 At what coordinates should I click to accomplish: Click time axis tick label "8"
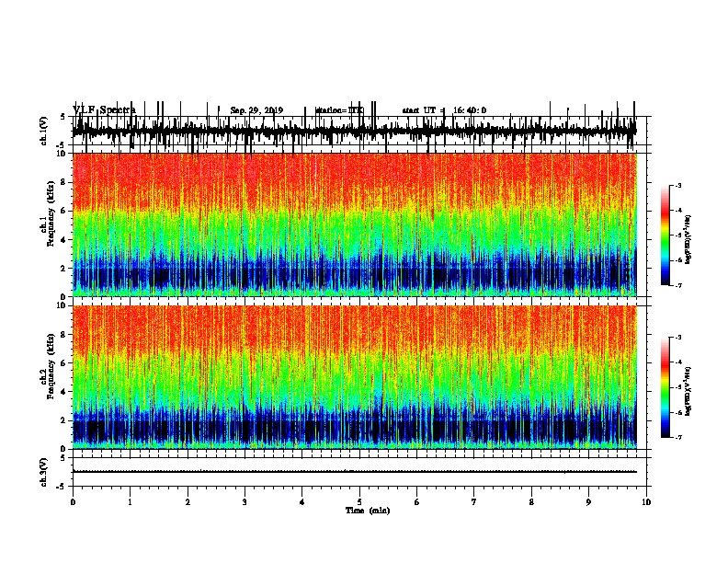531,502
